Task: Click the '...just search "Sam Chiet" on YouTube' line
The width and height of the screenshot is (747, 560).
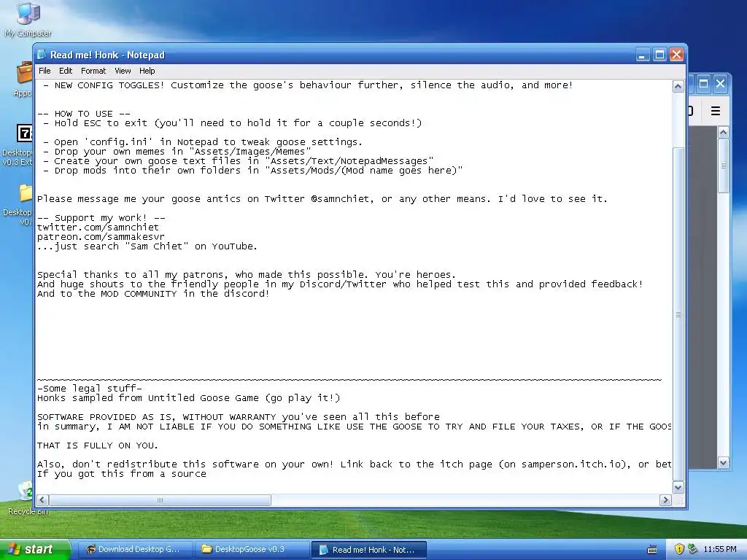Action: pos(147,246)
